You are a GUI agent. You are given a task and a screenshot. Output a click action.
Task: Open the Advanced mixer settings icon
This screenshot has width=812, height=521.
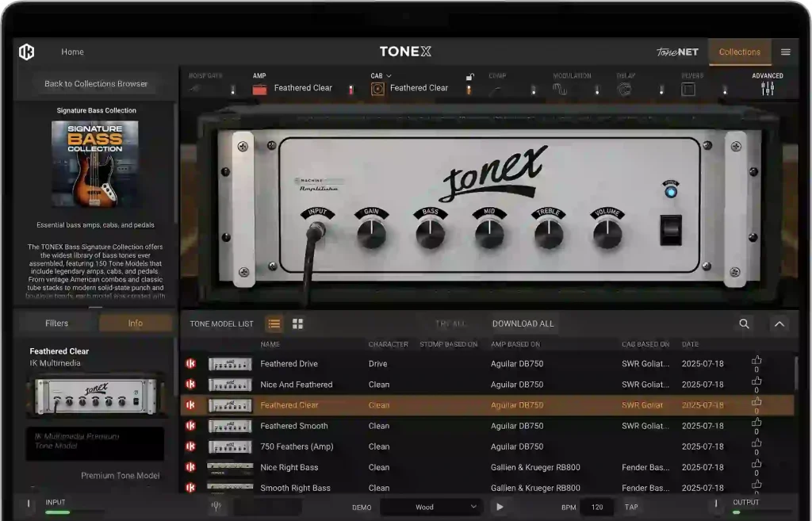[767, 89]
